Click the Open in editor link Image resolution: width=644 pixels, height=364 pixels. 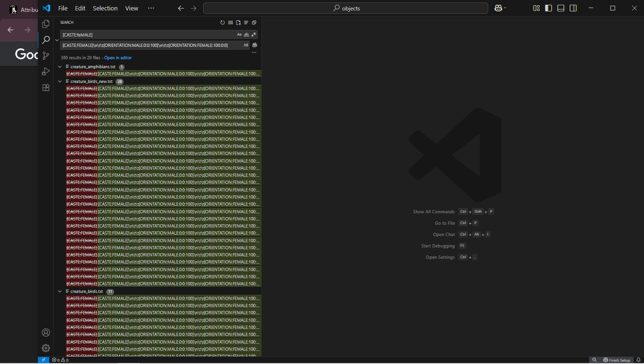118,58
